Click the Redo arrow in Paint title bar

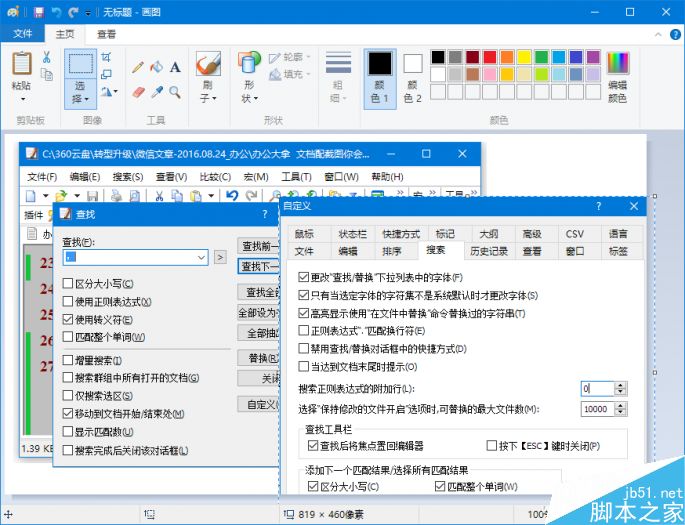point(73,12)
